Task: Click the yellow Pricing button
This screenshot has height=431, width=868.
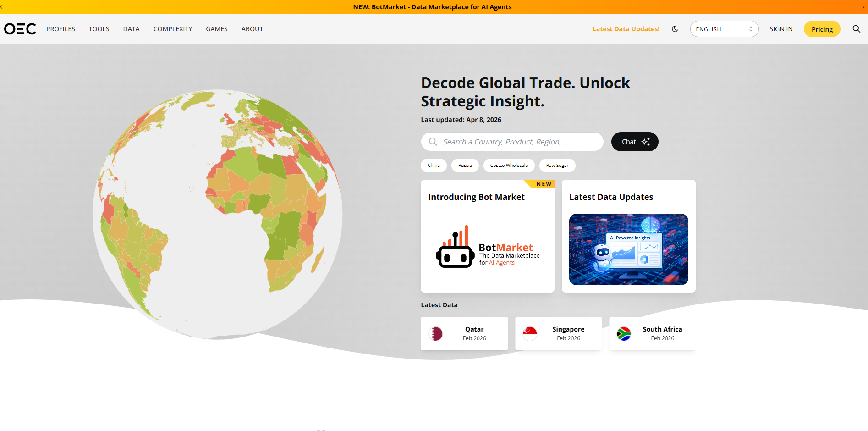Action: [x=822, y=29]
